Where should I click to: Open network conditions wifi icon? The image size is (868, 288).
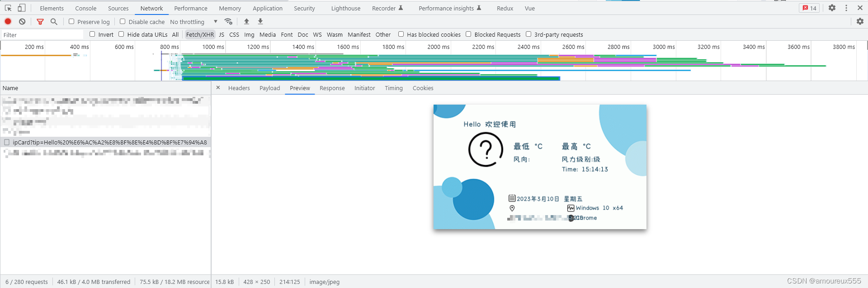coord(228,21)
